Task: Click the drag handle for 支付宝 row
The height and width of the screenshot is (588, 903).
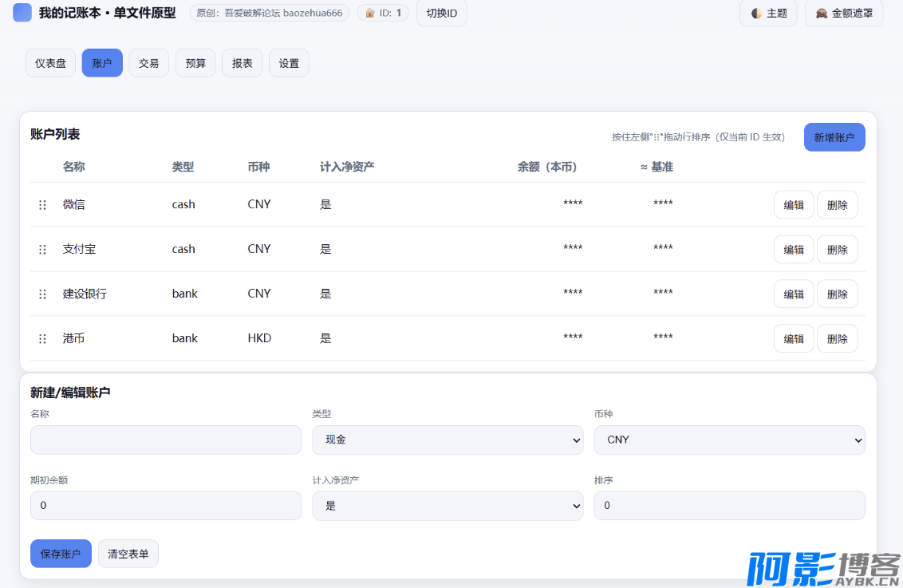Action: click(x=42, y=250)
